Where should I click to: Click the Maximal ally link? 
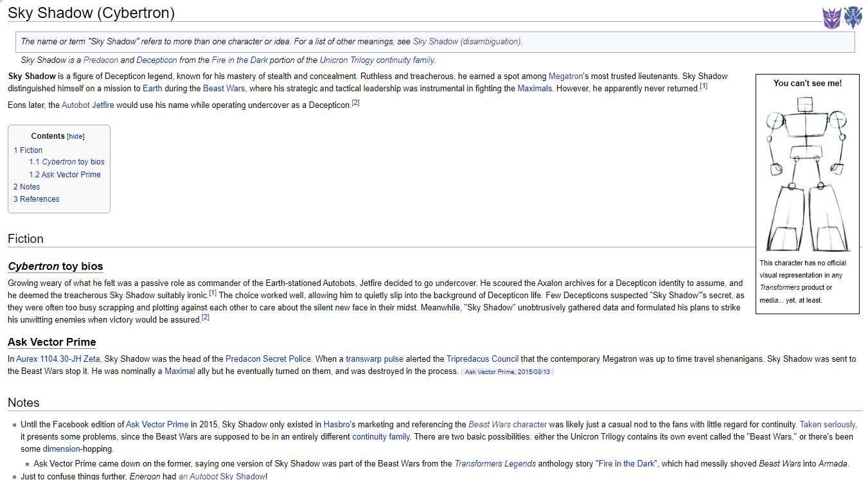click(180, 371)
